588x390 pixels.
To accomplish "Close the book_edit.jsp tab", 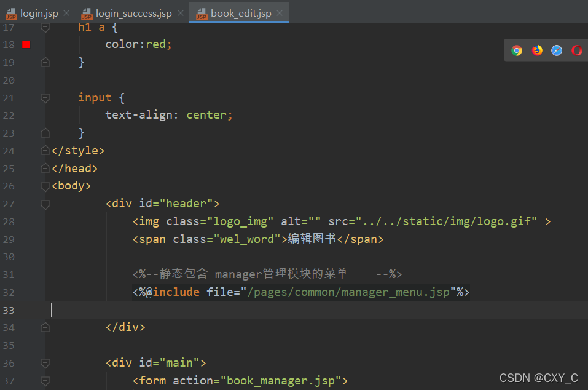I will click(280, 13).
